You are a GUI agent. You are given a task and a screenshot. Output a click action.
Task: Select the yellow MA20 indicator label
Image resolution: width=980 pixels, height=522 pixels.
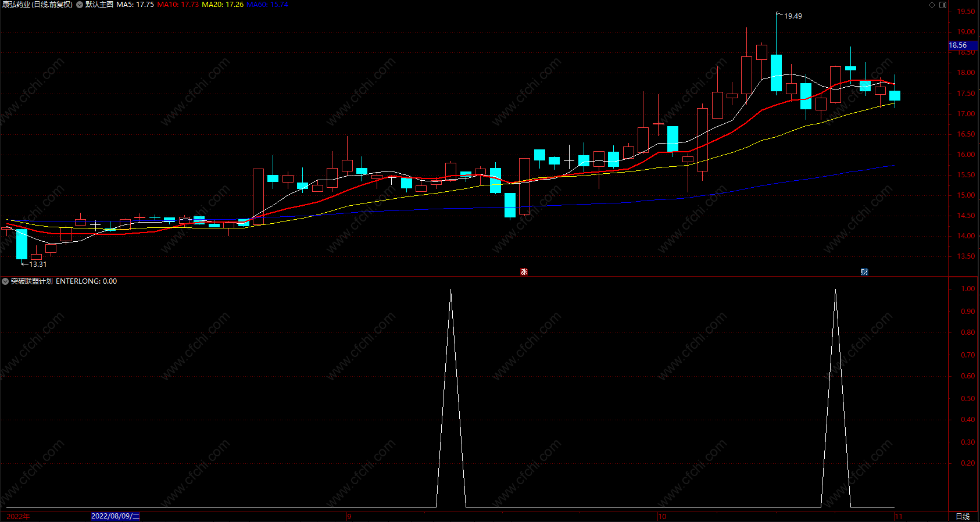(223, 5)
